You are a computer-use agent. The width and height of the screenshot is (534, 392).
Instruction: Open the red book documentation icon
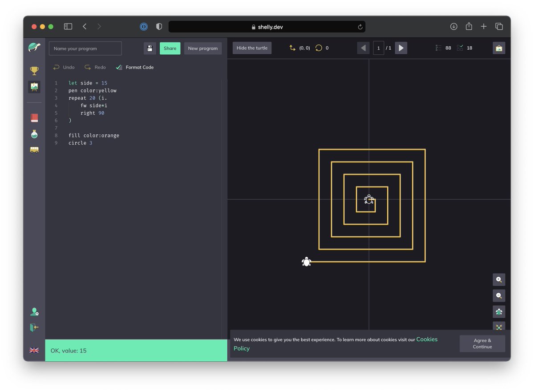point(34,118)
